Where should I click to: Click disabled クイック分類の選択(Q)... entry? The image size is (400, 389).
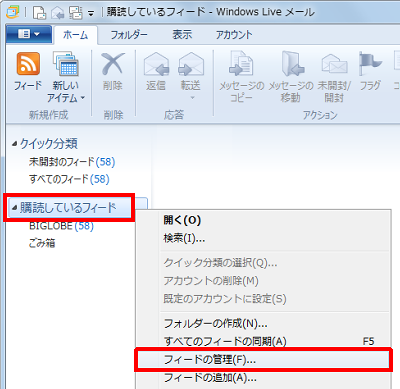[x=263, y=263]
